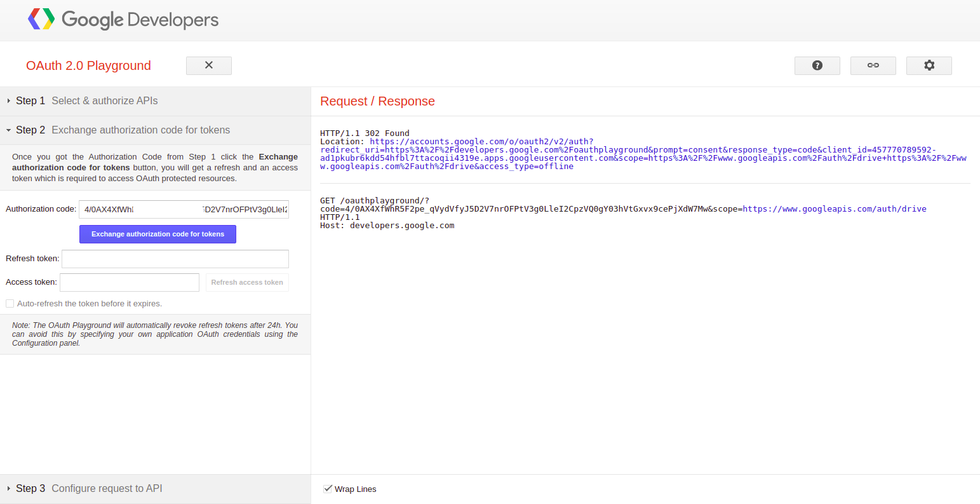Click the Refresh access token button
This screenshot has height=504, width=980.
247,282
